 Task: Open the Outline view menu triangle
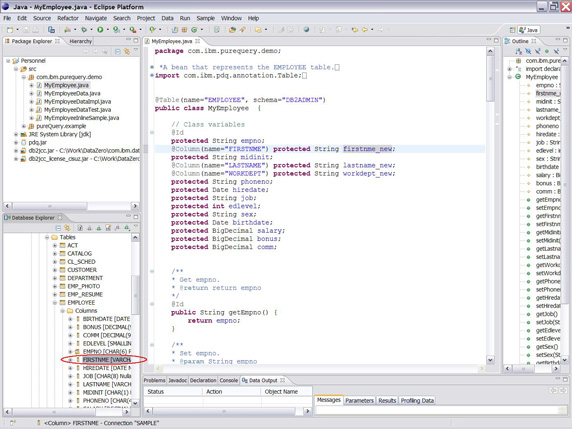click(565, 50)
